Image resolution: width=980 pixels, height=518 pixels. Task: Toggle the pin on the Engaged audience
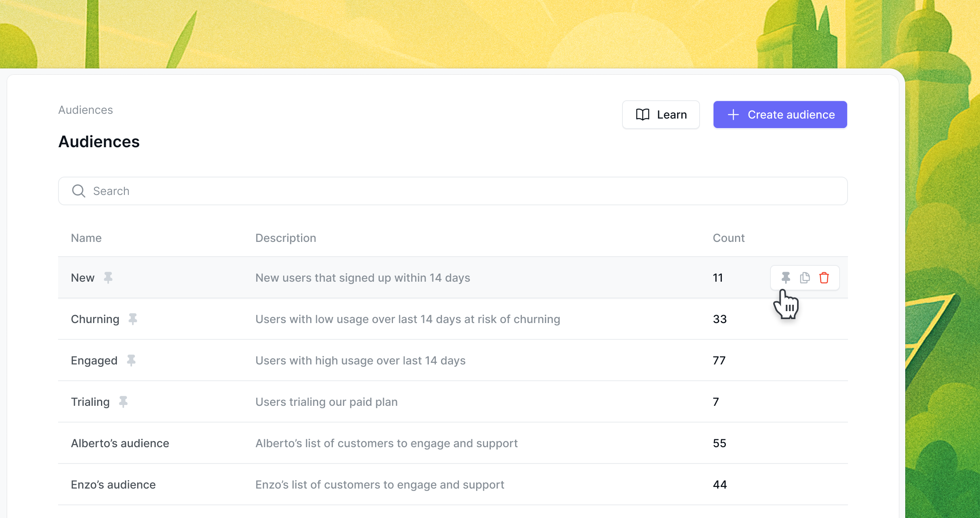pyautogui.click(x=132, y=360)
